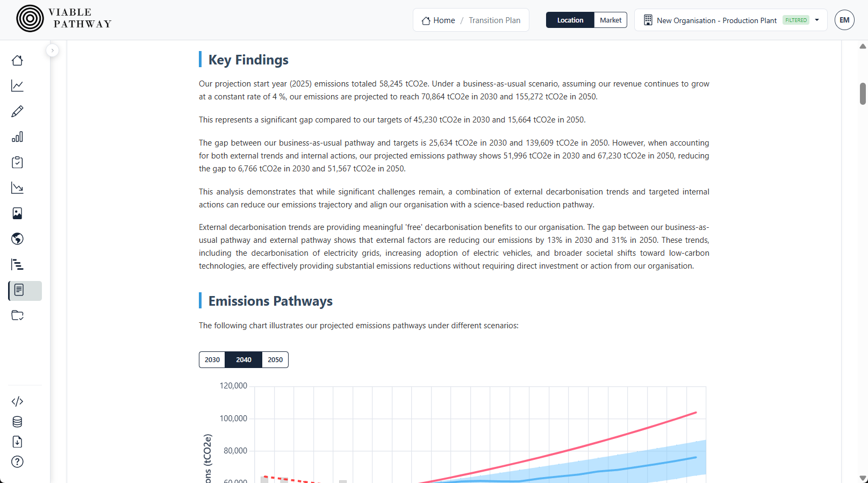The width and height of the screenshot is (868, 483).
Task: Click New Organisation - Production Plant text
Action: tap(716, 20)
